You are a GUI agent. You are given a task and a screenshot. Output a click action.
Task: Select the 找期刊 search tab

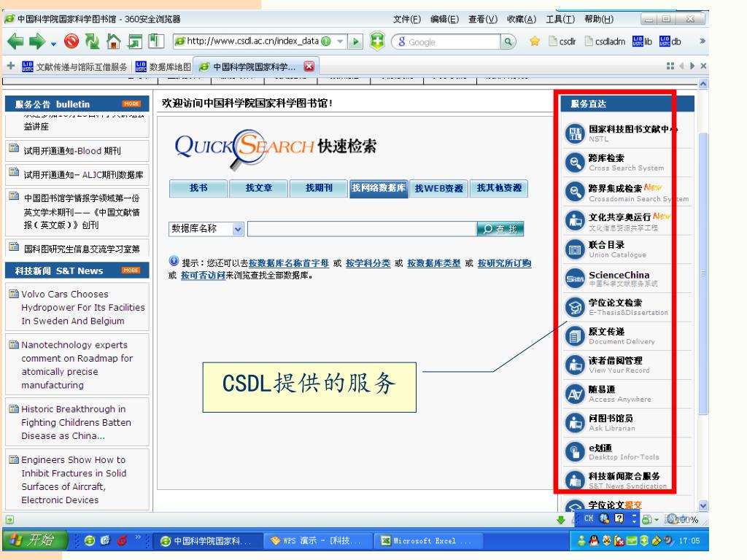[319, 188]
